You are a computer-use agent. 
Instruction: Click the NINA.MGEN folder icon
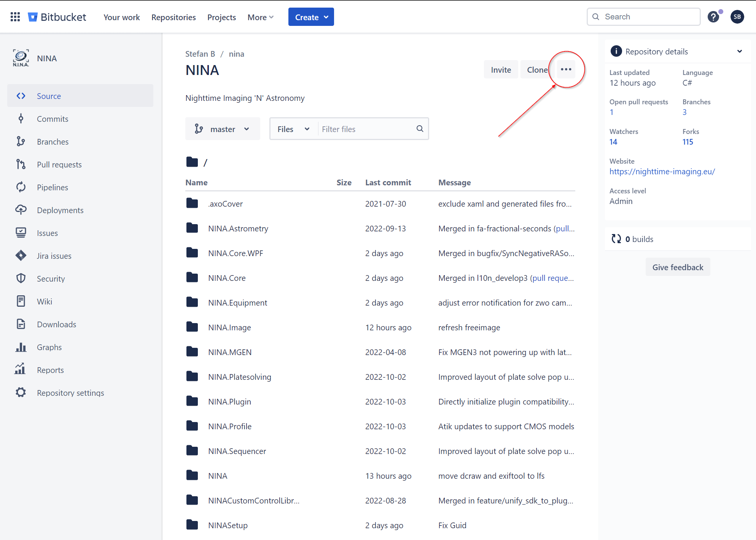point(192,352)
